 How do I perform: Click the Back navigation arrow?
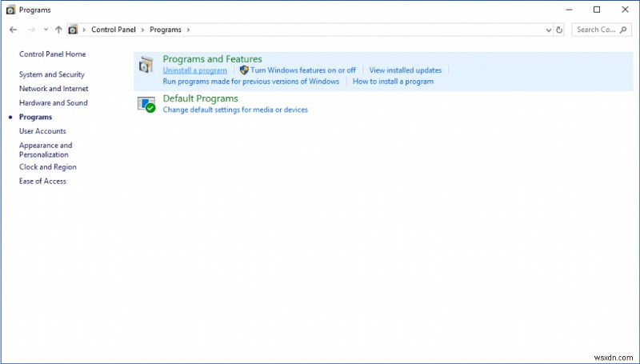[x=13, y=30]
